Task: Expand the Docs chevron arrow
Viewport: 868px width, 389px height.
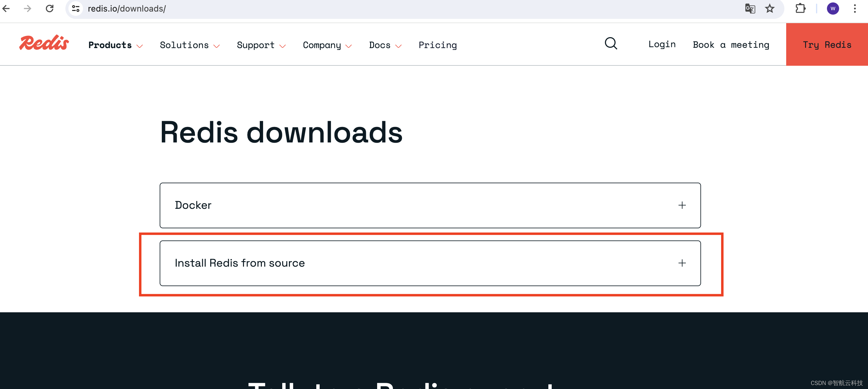Action: coord(398,46)
